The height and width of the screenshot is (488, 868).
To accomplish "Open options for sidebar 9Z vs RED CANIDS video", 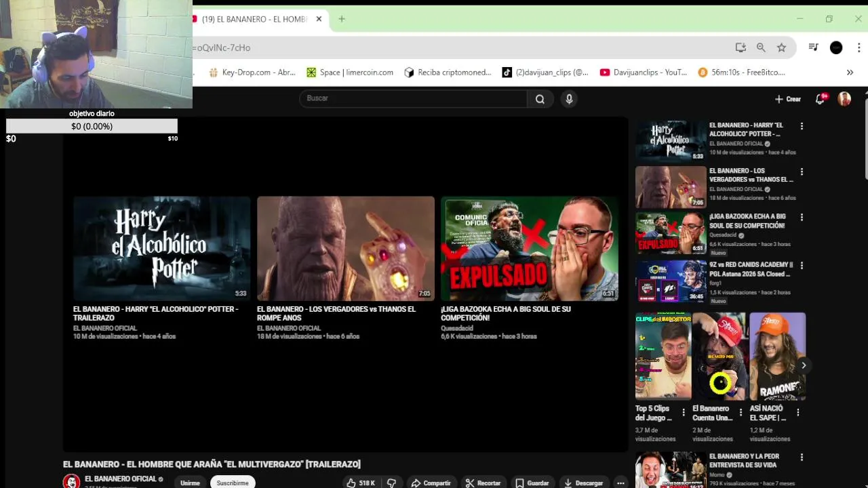I will (x=802, y=266).
